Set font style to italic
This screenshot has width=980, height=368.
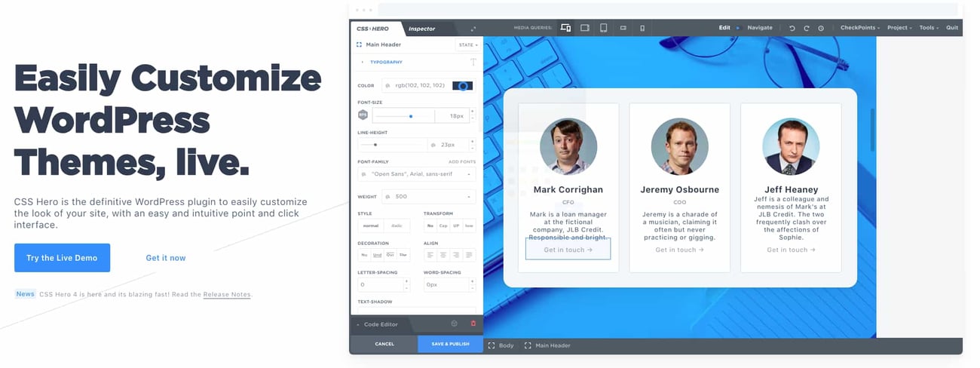pyautogui.click(x=397, y=225)
